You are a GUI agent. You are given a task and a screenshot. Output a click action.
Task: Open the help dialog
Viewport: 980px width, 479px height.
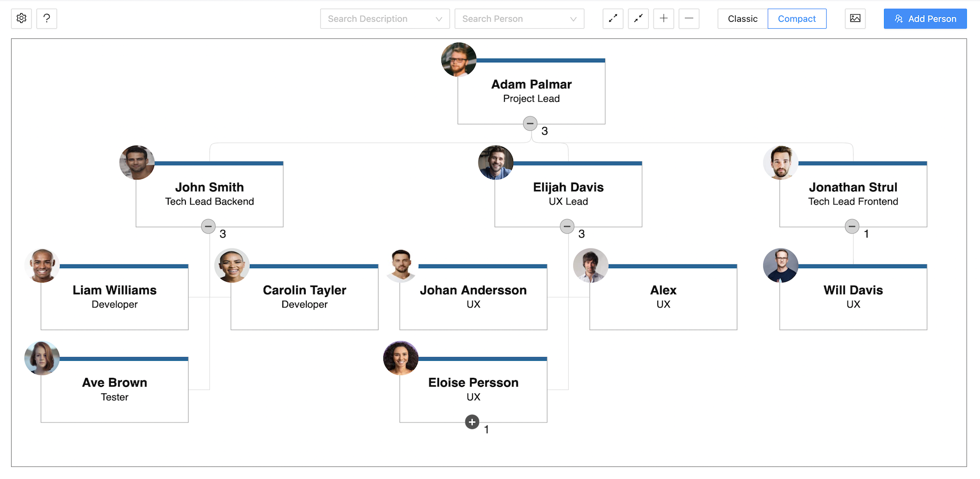coord(47,18)
